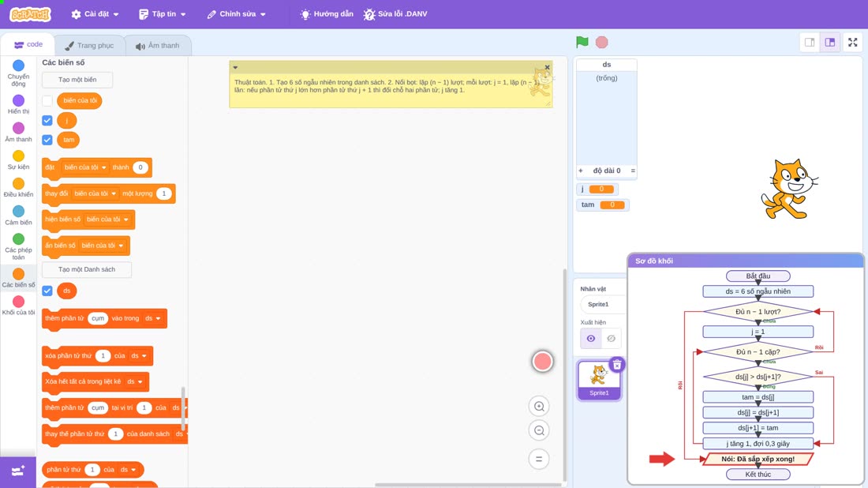Stop the project with red stop icon
This screenshot has width=868, height=488.
602,42
